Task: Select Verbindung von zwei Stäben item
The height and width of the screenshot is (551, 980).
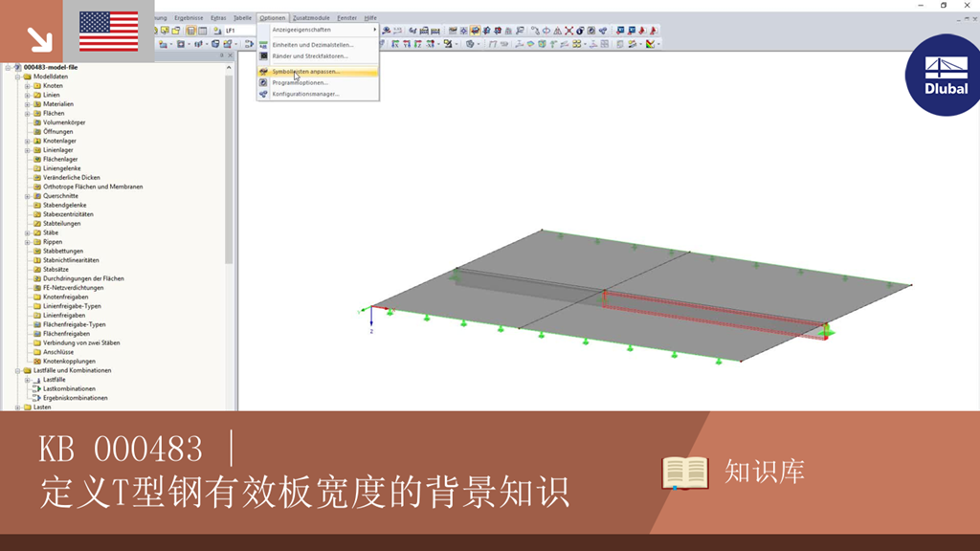Action: (81, 343)
